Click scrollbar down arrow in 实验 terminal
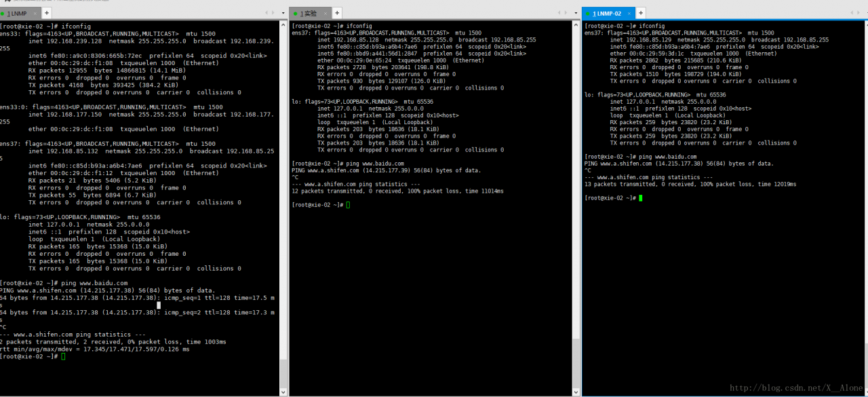The width and height of the screenshot is (868, 397). click(577, 392)
